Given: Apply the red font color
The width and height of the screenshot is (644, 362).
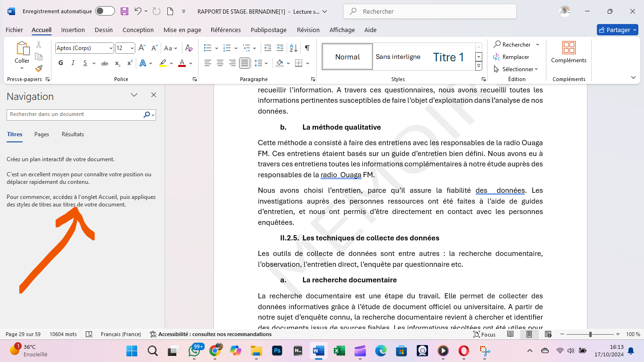Looking at the screenshot, I should 182,63.
